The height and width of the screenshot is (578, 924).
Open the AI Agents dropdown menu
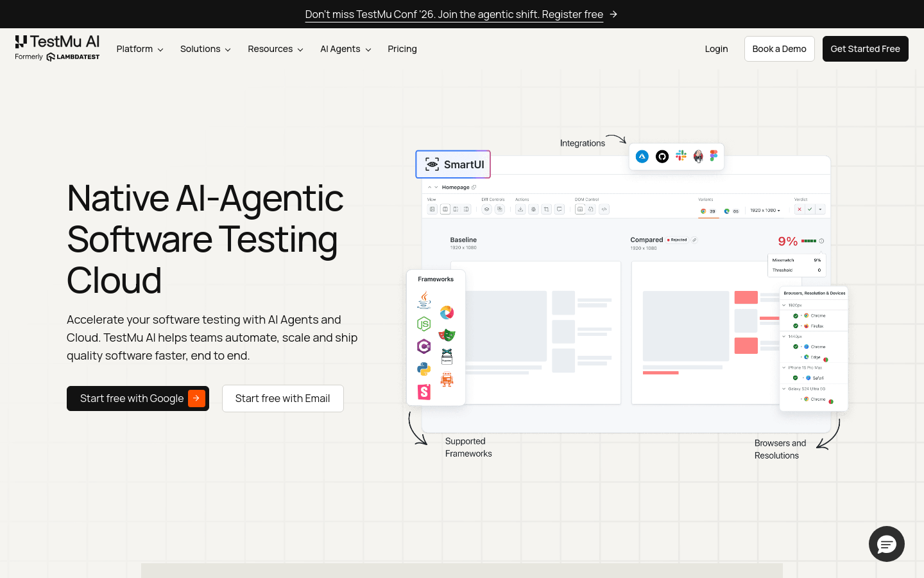click(x=346, y=49)
